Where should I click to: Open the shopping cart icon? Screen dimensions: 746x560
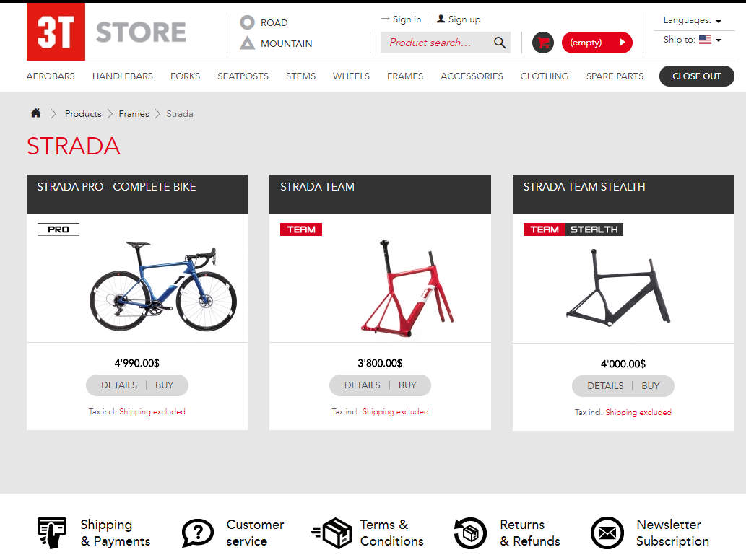[543, 43]
